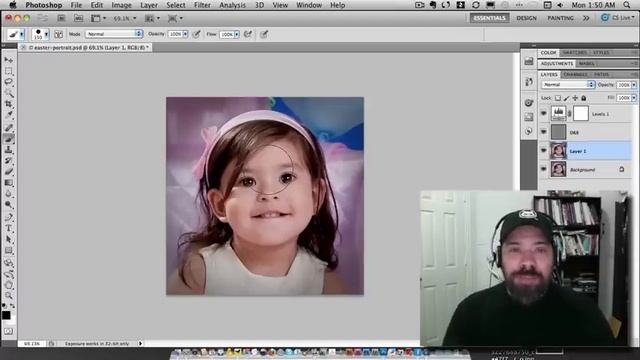Switch to the Channels tab
Viewport: 640px width, 360px height.
coord(575,74)
